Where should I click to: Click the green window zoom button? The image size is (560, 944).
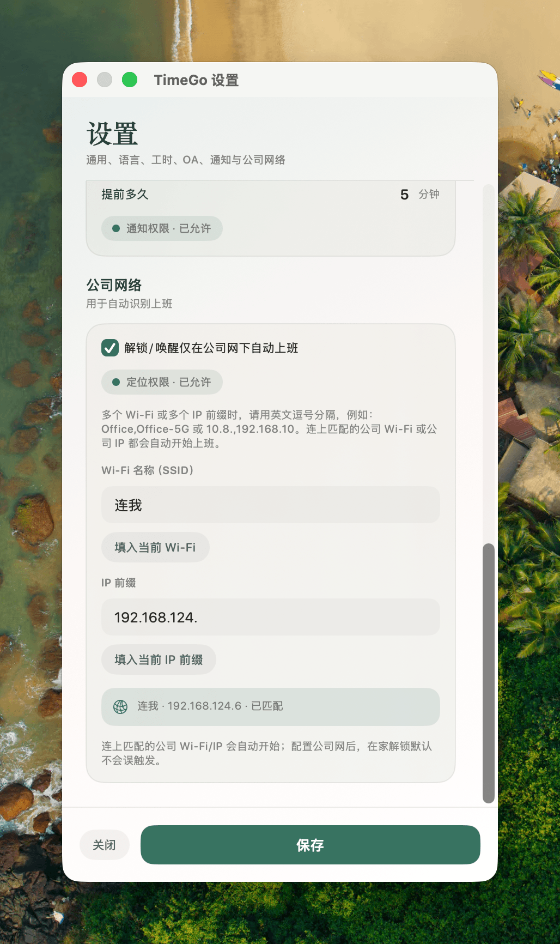130,80
